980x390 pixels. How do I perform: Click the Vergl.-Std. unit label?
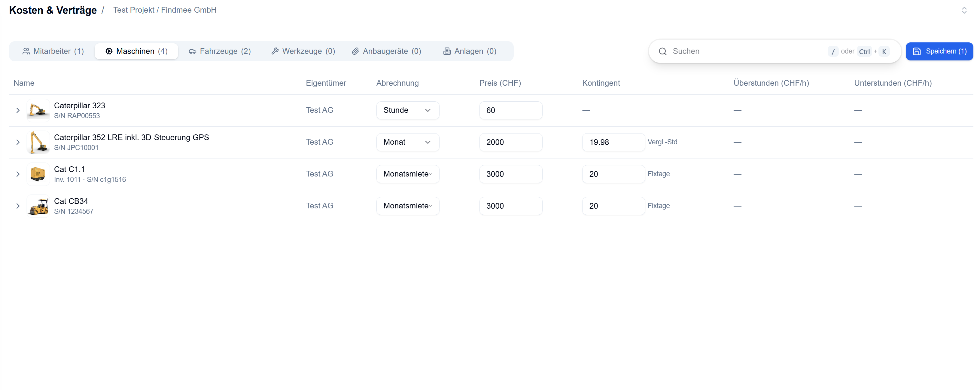click(x=663, y=142)
